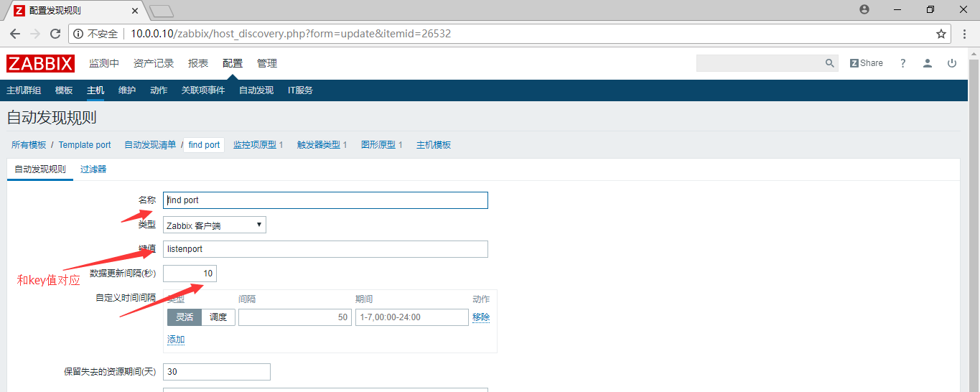Open 资产记录 menu
The height and width of the screenshot is (392, 980).
(x=154, y=63)
